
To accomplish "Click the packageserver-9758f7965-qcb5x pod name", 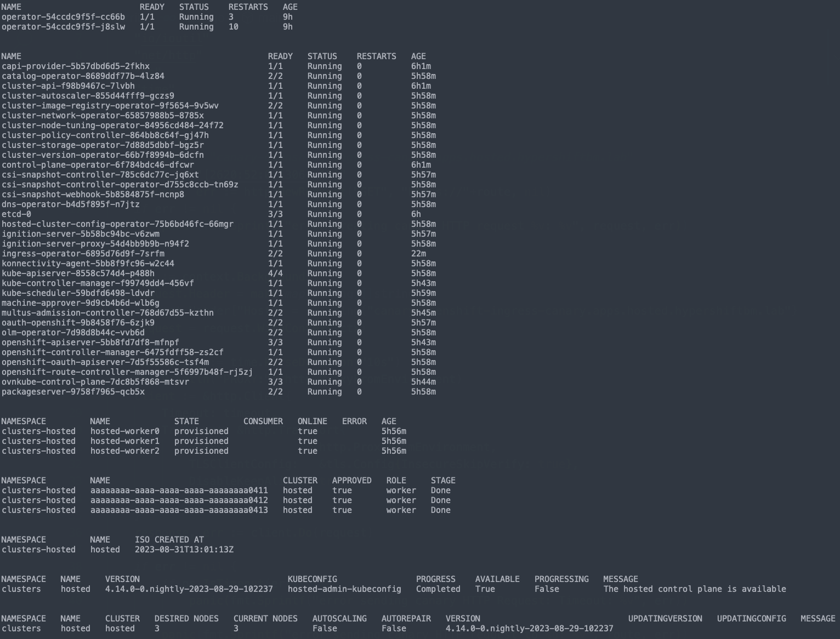I will tap(73, 392).
